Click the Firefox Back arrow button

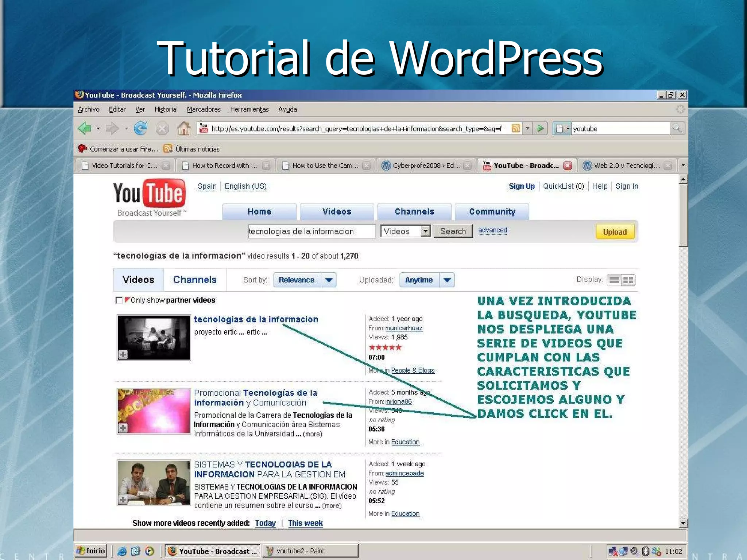click(85, 128)
